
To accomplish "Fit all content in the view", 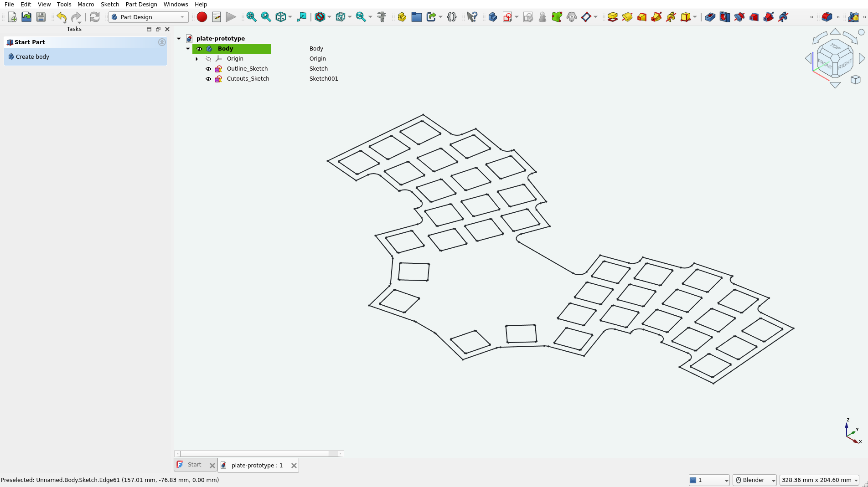I will (x=251, y=17).
